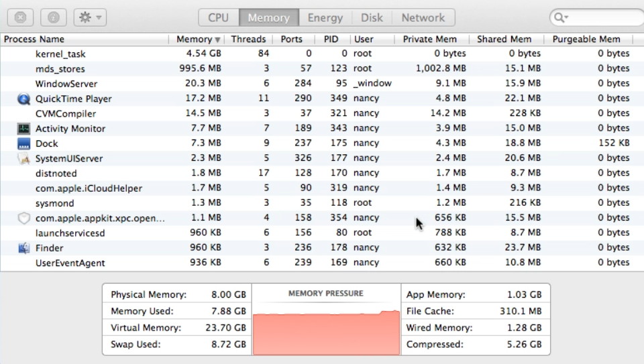Image resolution: width=644 pixels, height=364 pixels.
Task: Select the kernel_task process row
Action: click(322, 54)
